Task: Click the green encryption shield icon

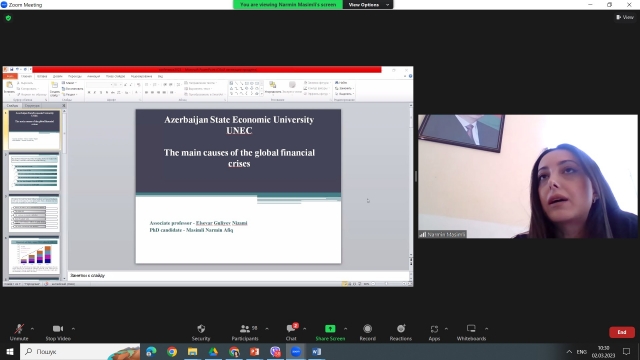Action: click(8, 18)
